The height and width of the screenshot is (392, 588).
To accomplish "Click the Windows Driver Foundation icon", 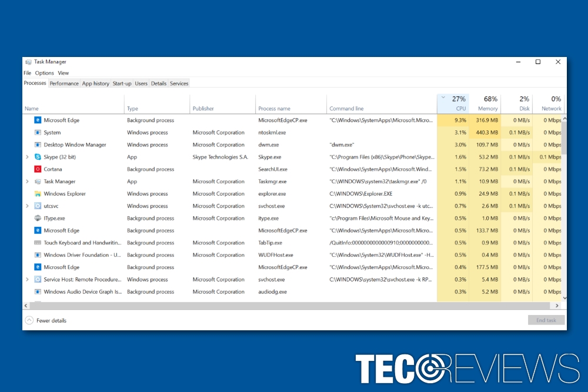I will click(38, 255).
